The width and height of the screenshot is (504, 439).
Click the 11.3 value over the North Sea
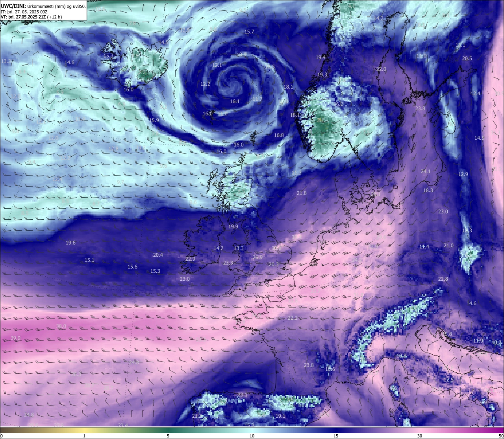click(x=296, y=173)
